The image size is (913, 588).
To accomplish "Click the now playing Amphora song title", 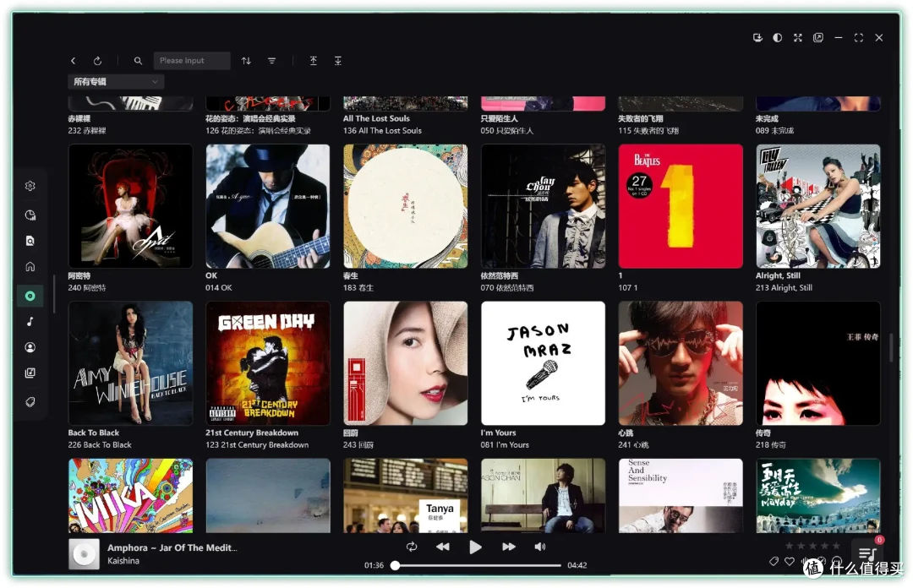I will coord(172,547).
